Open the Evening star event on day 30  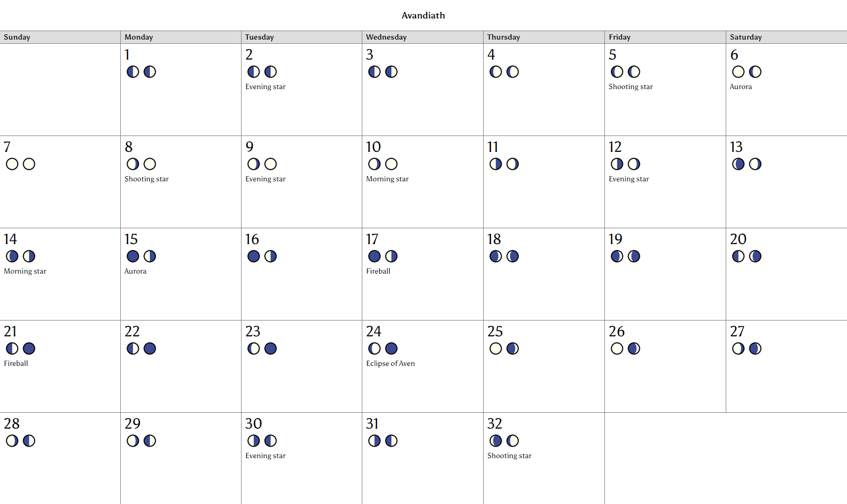265,455
